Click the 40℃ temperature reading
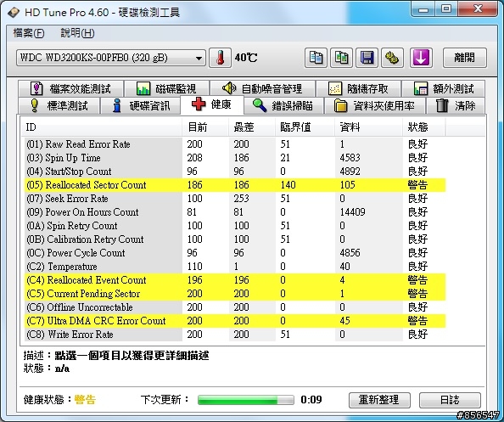This screenshot has height=422, width=504. pos(246,58)
